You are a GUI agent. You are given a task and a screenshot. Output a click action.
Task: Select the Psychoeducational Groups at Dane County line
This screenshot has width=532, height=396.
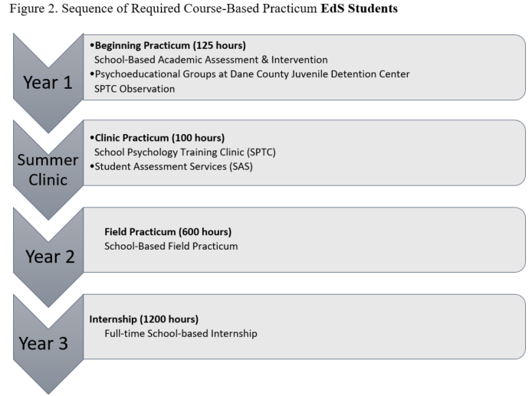251,74
